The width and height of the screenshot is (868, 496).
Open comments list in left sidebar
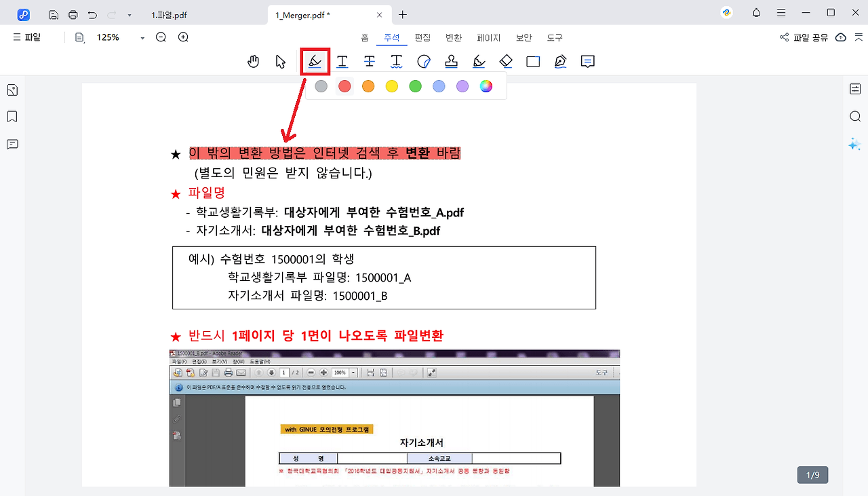(x=12, y=144)
